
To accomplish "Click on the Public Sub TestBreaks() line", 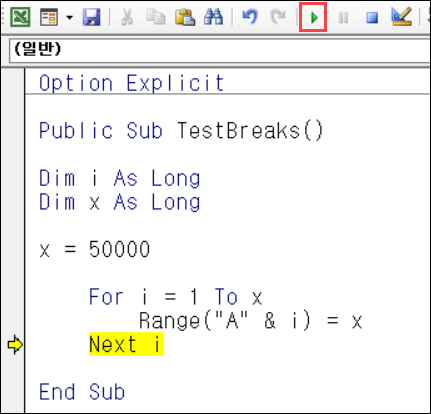I will pos(181,130).
